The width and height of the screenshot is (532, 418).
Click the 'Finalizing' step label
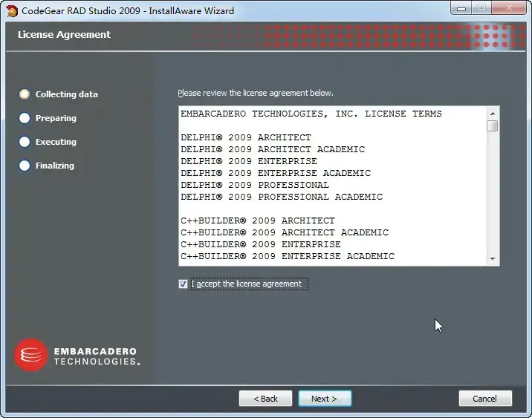(55, 166)
